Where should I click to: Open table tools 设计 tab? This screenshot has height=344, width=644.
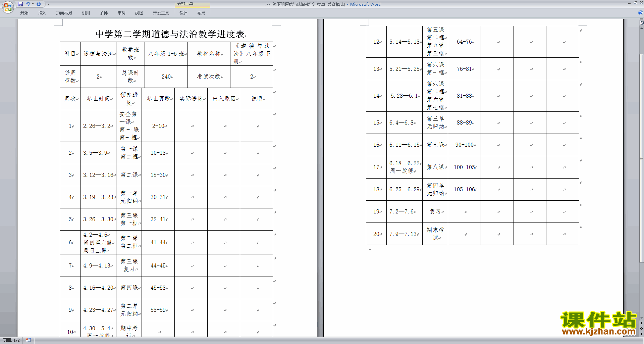[183, 13]
